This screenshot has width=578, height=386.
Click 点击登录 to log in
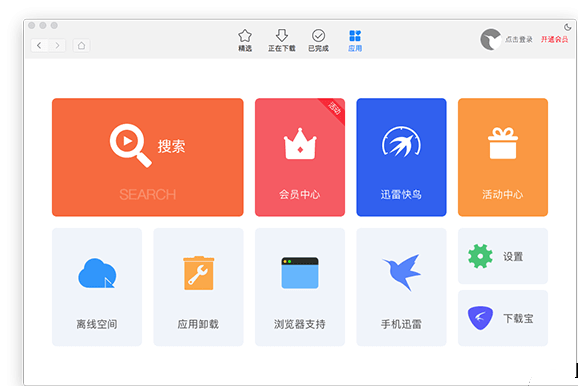click(519, 39)
